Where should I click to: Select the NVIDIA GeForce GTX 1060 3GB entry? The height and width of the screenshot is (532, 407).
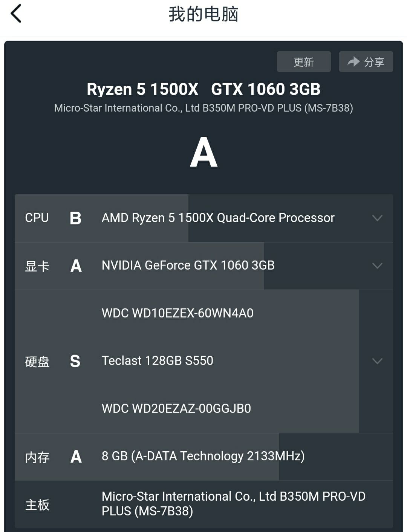click(188, 265)
